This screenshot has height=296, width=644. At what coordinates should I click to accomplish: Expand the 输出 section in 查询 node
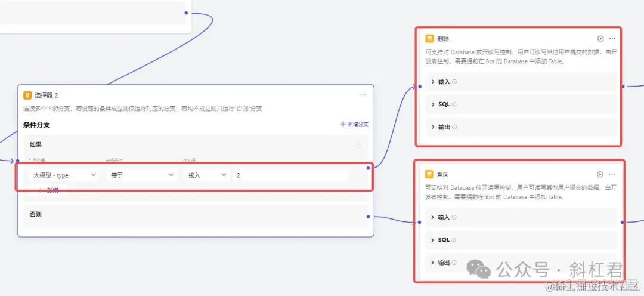[521, 263]
